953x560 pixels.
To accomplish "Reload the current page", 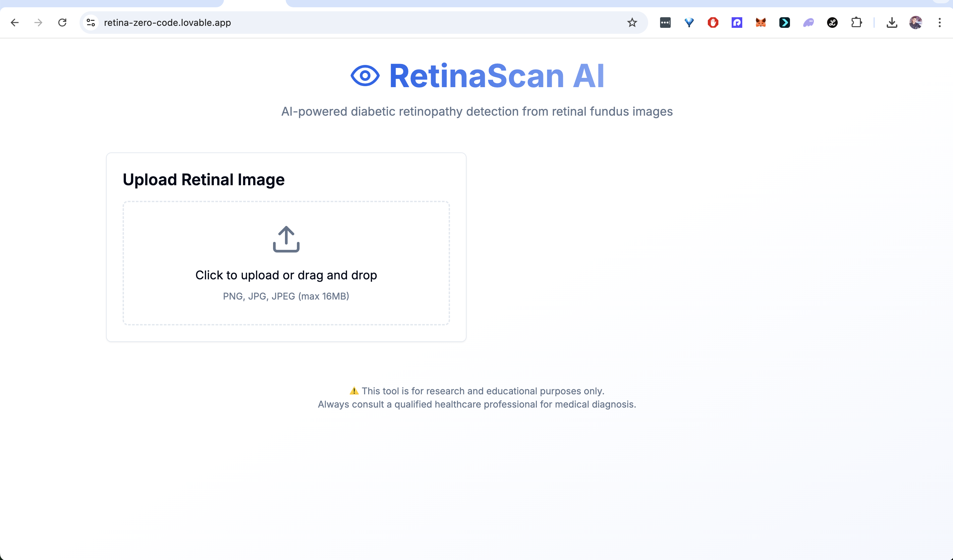I will coord(62,23).
